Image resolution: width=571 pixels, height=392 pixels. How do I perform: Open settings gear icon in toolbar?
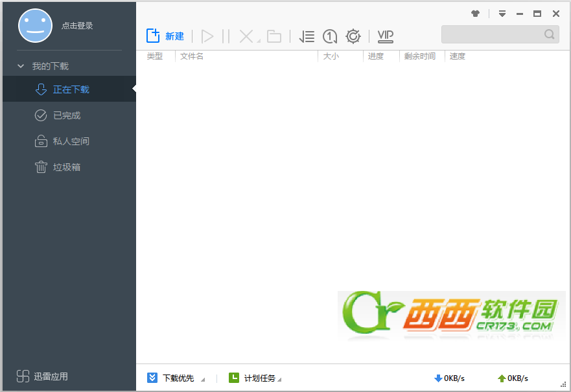(353, 36)
